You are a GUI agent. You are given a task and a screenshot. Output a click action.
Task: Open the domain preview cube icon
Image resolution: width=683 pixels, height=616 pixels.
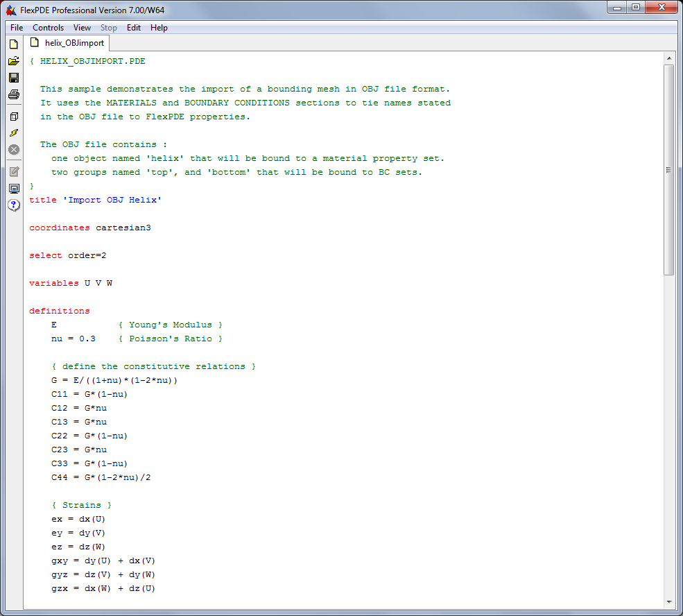13,116
